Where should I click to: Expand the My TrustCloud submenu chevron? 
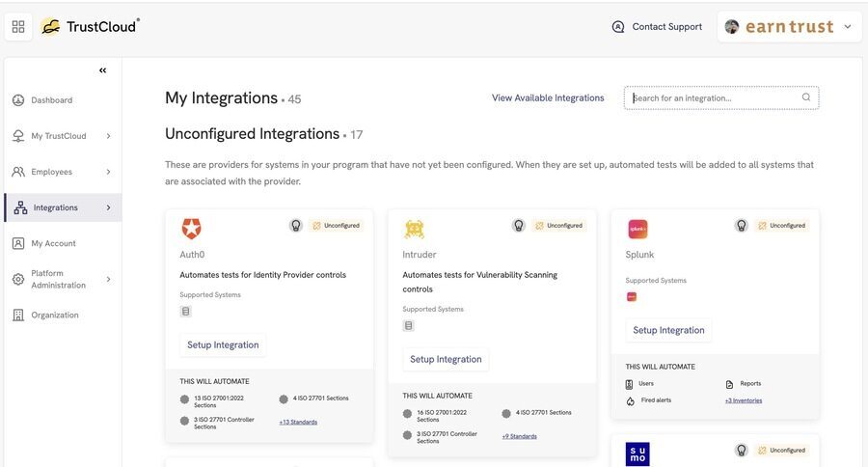pos(108,136)
